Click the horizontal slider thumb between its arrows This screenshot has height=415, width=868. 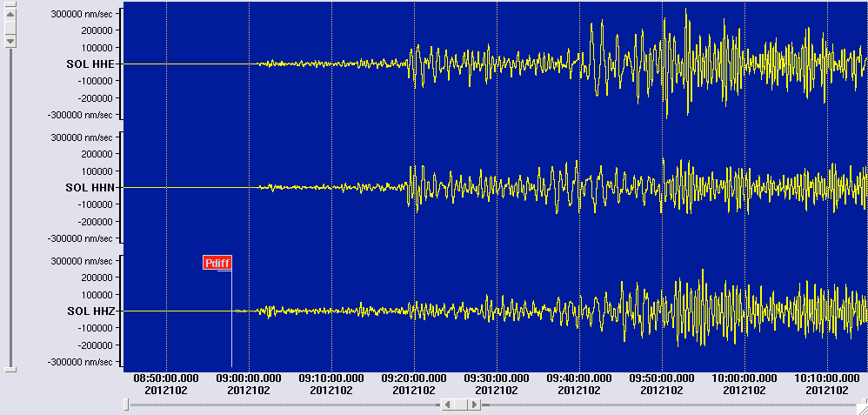click(461, 405)
